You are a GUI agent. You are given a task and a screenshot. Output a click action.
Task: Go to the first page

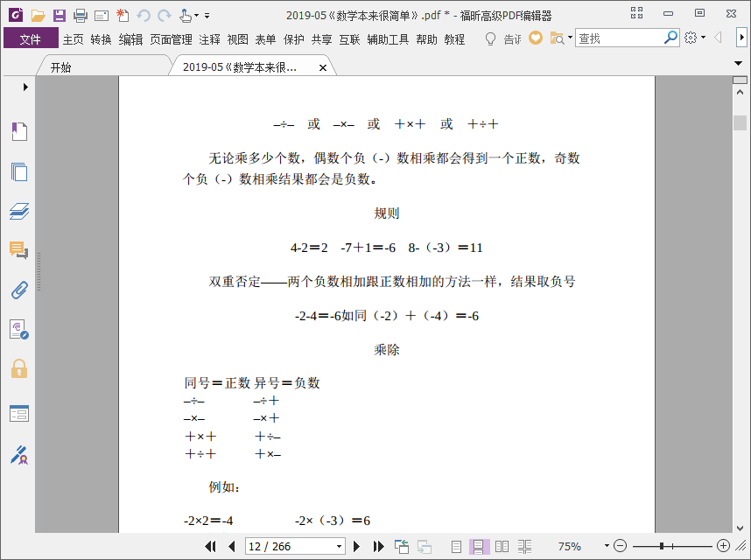click(x=210, y=546)
